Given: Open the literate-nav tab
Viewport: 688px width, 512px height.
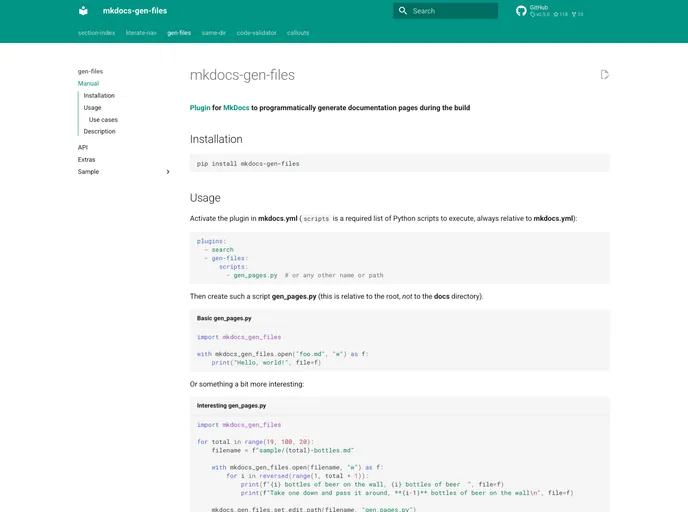Looking at the screenshot, I should coord(141,33).
